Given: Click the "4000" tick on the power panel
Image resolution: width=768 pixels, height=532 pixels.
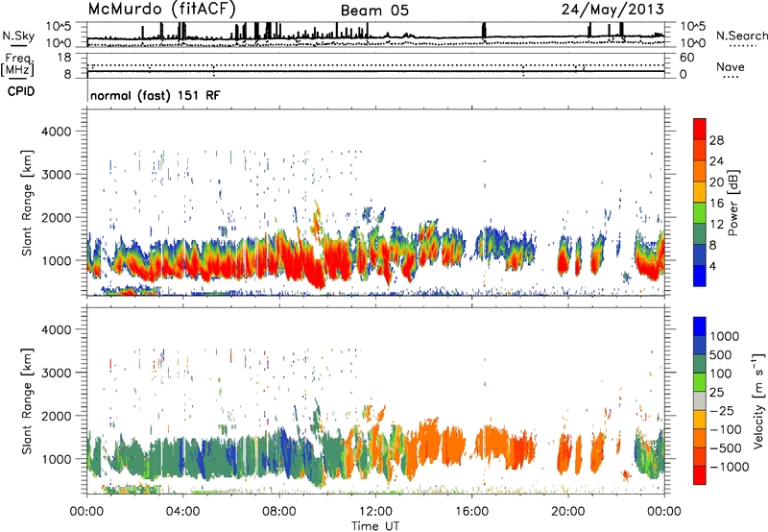Looking at the screenshot, I should pyautogui.click(x=57, y=132).
